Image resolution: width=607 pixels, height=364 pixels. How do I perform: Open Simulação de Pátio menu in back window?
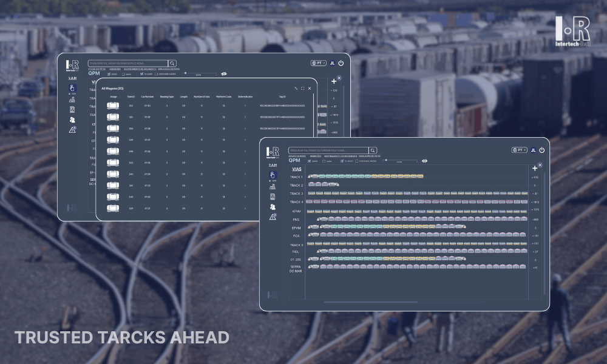[x=169, y=69]
